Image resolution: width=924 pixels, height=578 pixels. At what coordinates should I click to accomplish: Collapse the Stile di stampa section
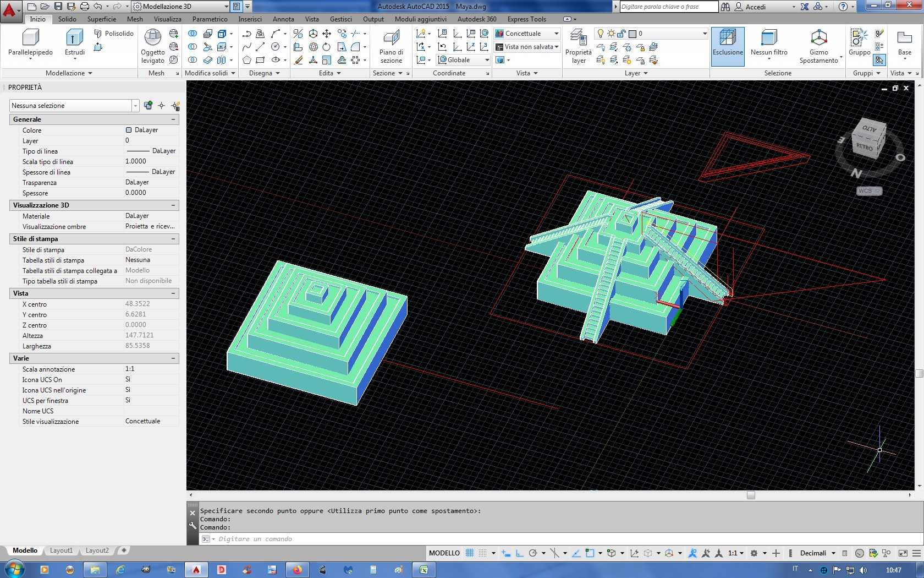[173, 239]
